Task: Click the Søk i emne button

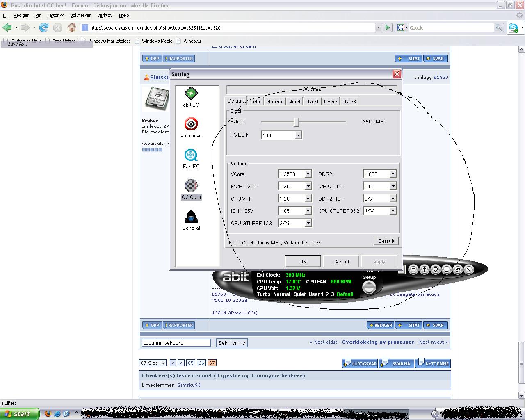Action: click(x=232, y=343)
